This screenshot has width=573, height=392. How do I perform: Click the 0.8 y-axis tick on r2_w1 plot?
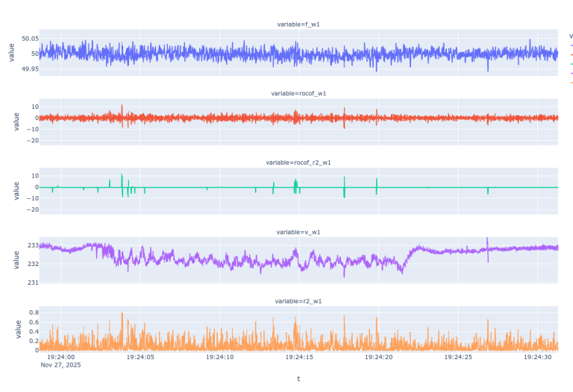31,313
